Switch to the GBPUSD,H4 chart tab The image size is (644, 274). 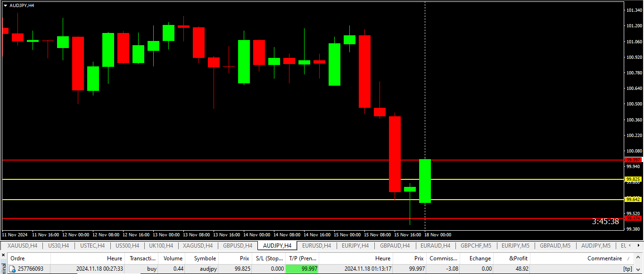click(238, 246)
